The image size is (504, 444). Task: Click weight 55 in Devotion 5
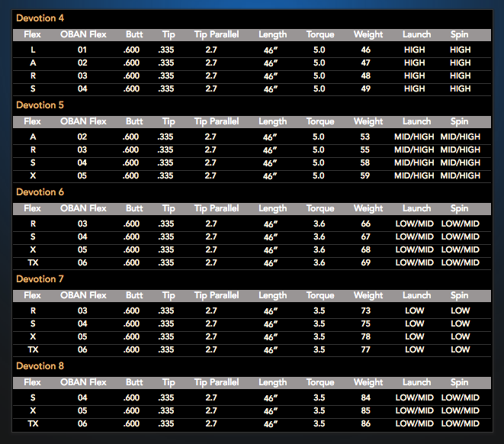coord(364,150)
